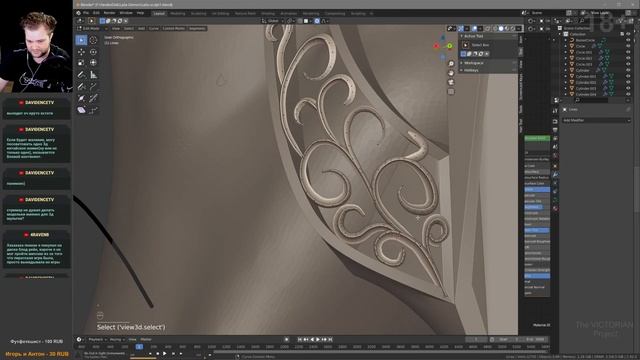The height and width of the screenshot is (360, 640).
Task: Collapse the Collection tree row
Action: pos(560,34)
